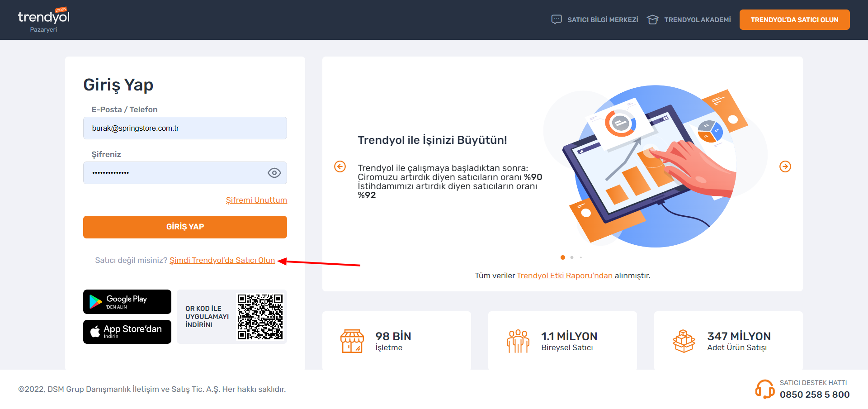
Task: Click the Trendyol ile İşinizi Büyütün! heading
Action: tap(432, 140)
